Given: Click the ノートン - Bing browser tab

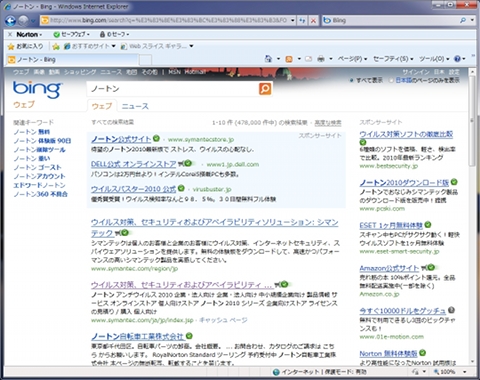Looking at the screenshot, I should pos(72,60).
